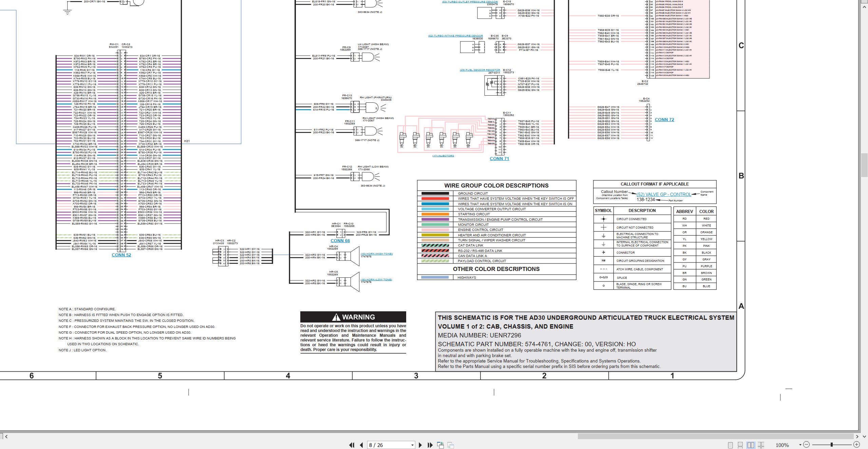Click the (29) FUEL SENSOR RESISTOR link
The image size is (868, 449).
(480, 70)
